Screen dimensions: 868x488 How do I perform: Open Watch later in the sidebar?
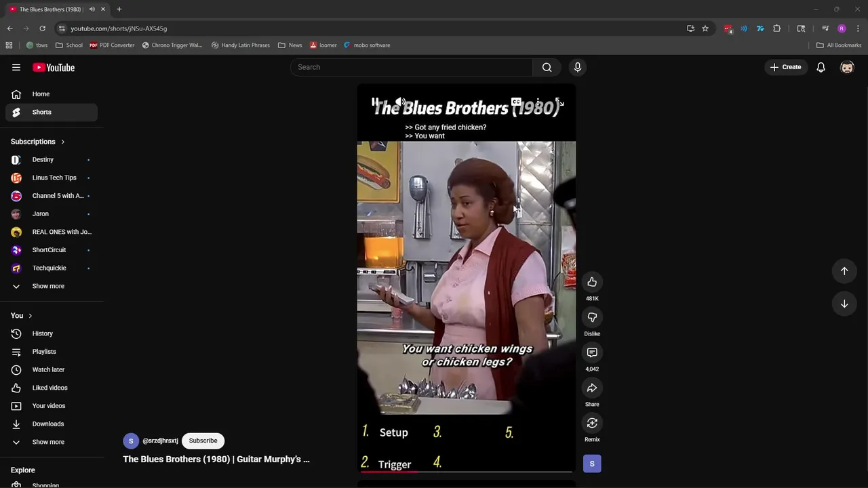52,369
